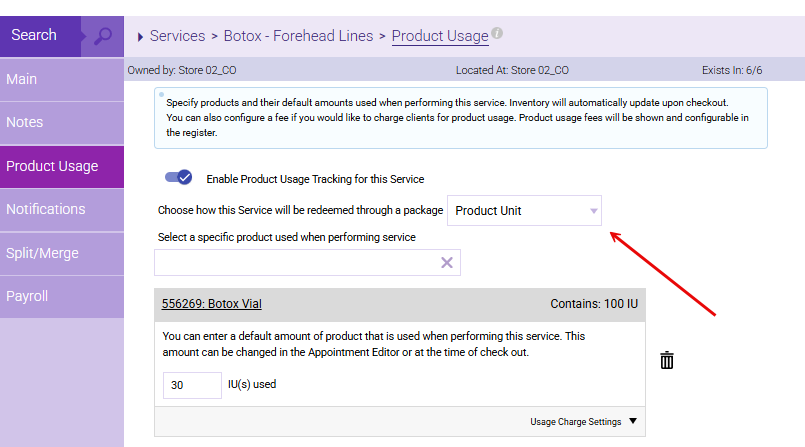Open the Main tab

click(x=62, y=79)
